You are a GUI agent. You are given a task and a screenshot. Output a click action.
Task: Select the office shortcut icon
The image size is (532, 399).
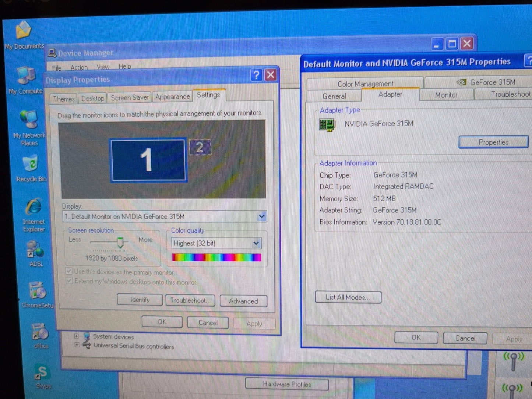tap(40, 332)
